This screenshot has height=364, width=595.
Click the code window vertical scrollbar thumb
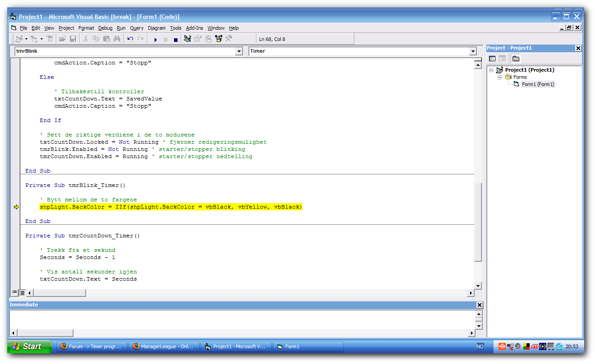point(478,222)
